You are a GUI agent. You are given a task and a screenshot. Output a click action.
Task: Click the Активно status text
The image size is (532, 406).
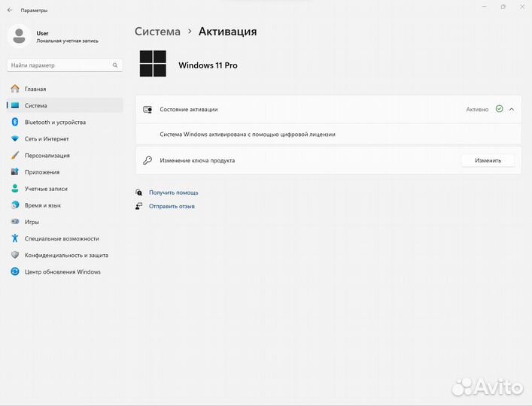pyautogui.click(x=477, y=109)
